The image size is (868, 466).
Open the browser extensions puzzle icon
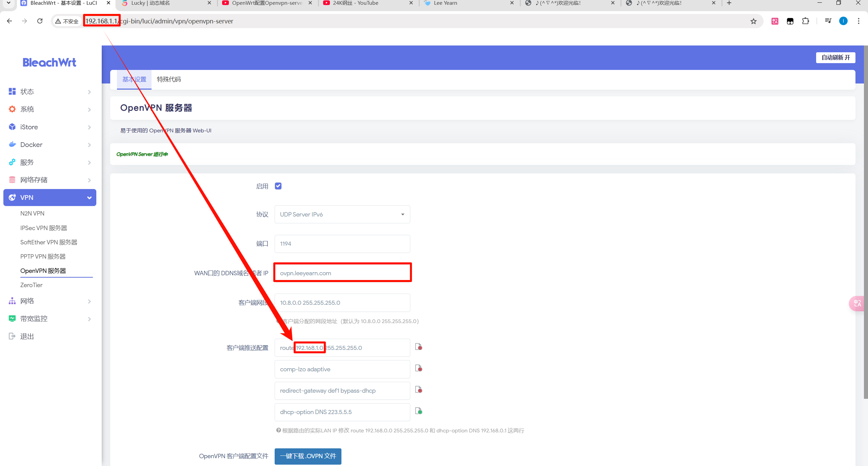(x=806, y=21)
